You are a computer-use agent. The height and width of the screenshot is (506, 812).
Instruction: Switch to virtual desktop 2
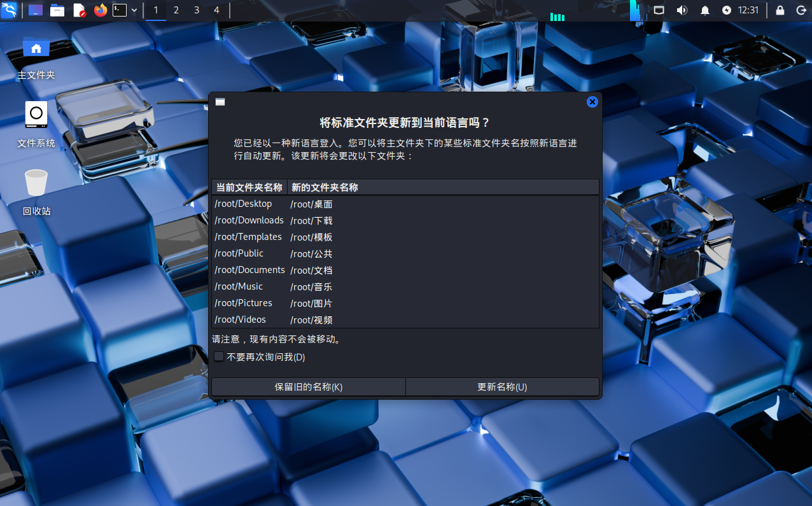click(176, 10)
